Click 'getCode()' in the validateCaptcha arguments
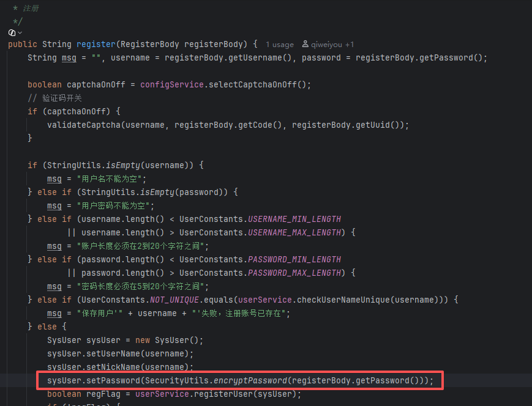 [260, 125]
